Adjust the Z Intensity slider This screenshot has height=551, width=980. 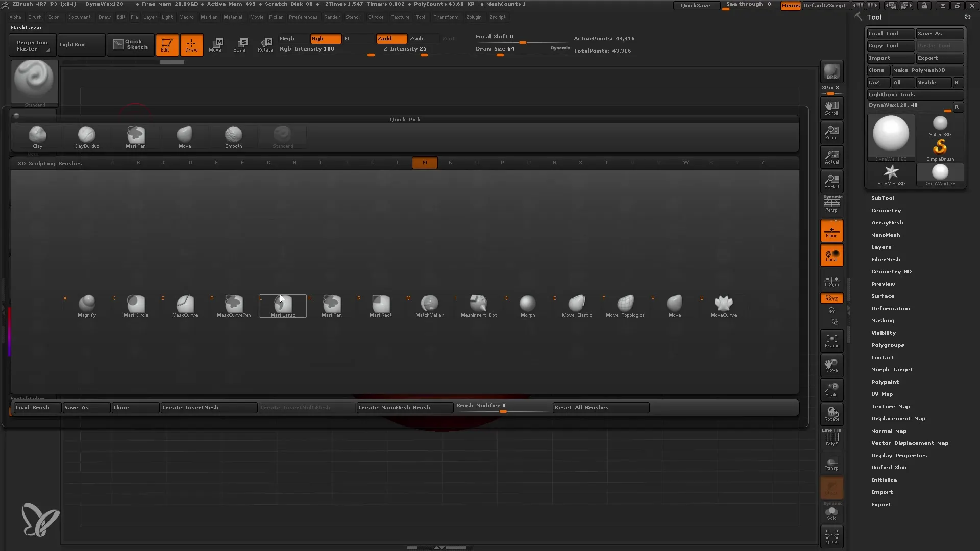pyautogui.click(x=425, y=51)
